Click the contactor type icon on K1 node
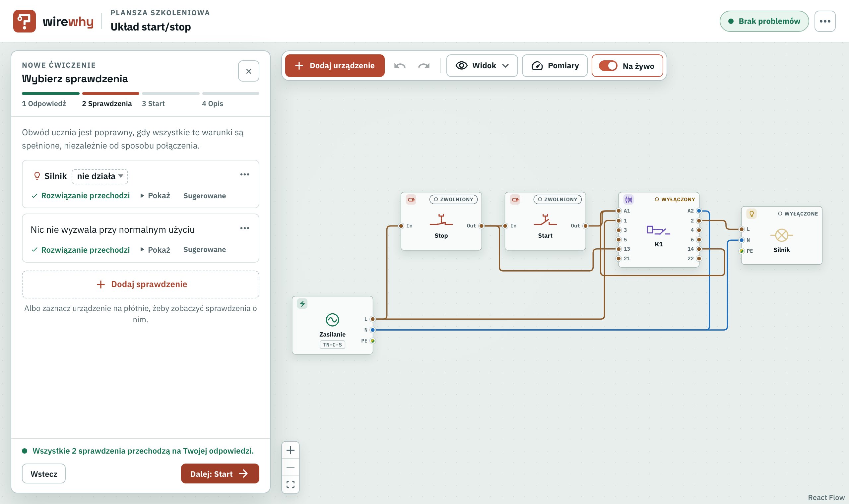 tap(628, 199)
